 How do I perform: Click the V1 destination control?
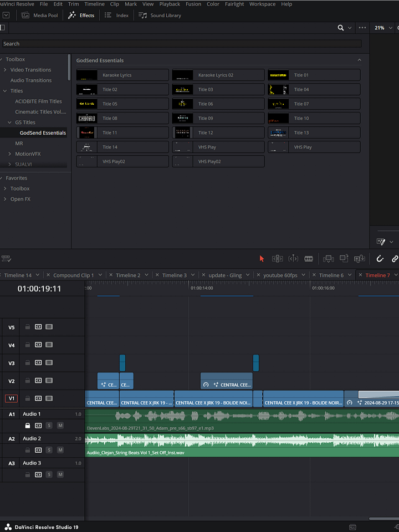point(12,398)
